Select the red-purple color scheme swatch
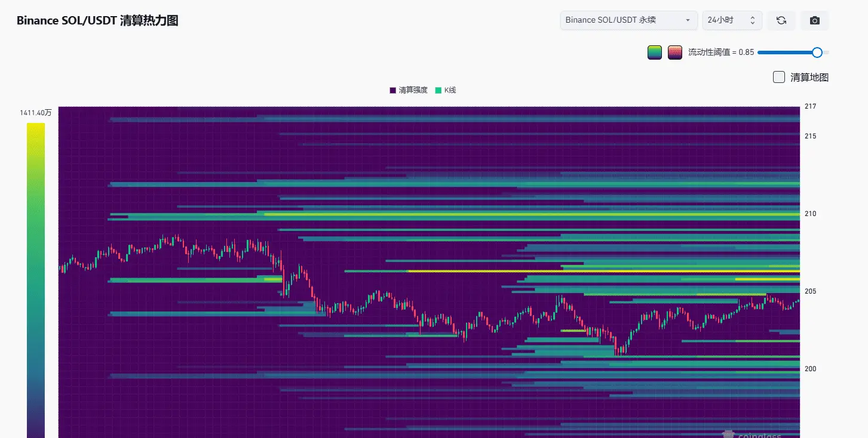Image resolution: width=868 pixels, height=438 pixels. [x=675, y=53]
